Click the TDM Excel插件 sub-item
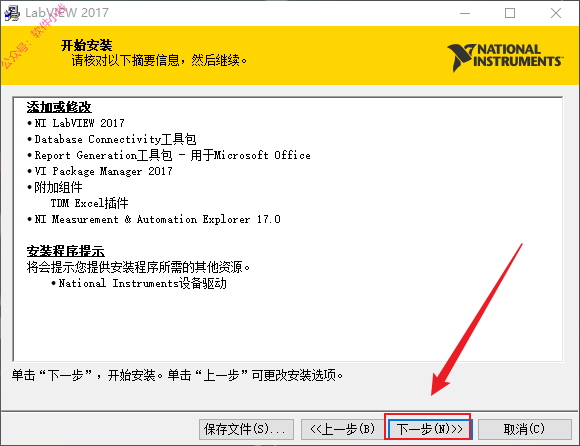The height and width of the screenshot is (446, 580). coord(90,203)
